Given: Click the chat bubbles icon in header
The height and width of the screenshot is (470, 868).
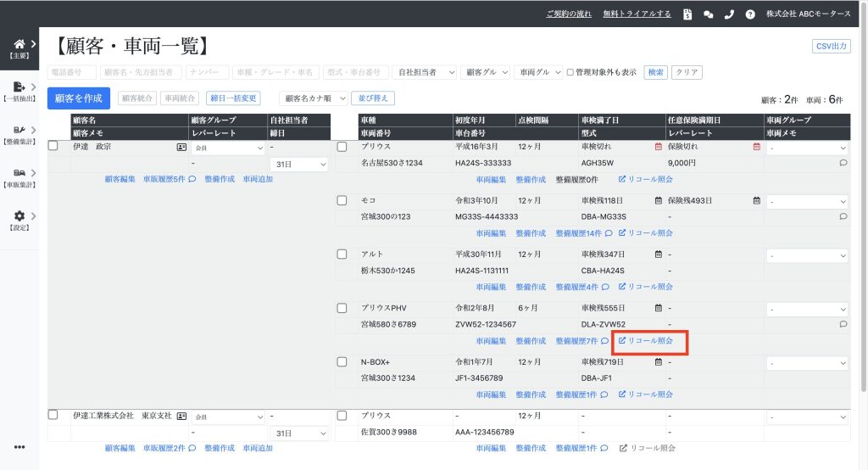Looking at the screenshot, I should click(x=708, y=14).
